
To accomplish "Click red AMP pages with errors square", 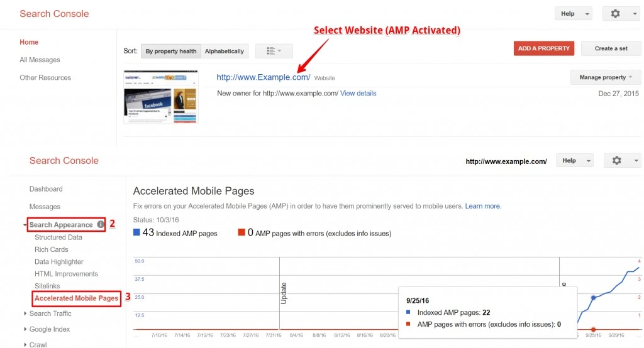I will pyautogui.click(x=241, y=233).
